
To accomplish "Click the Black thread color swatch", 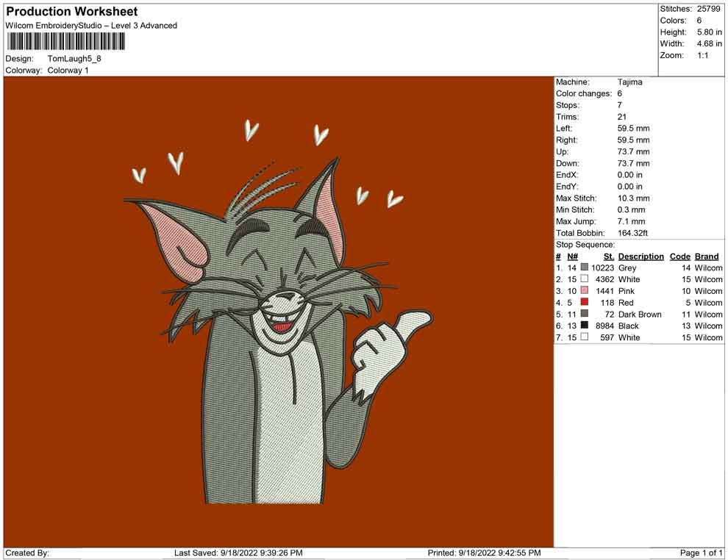I will [585, 326].
